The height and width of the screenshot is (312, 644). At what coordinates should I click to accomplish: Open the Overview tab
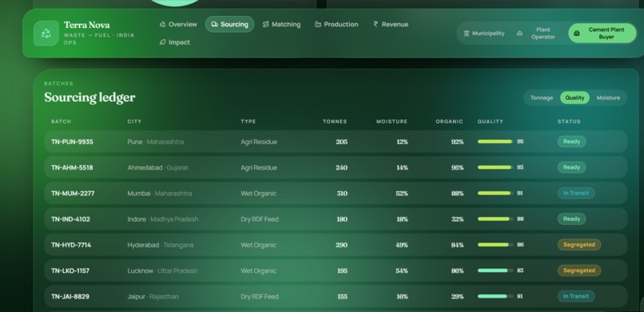(x=178, y=24)
